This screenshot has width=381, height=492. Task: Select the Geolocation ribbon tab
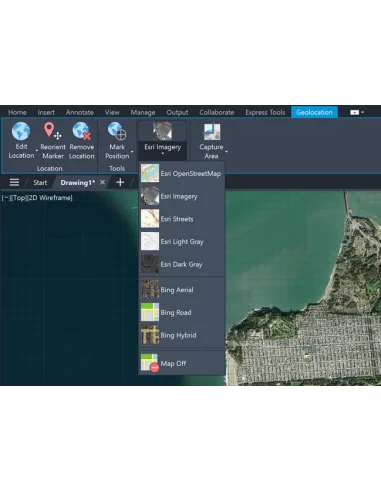coord(314,112)
